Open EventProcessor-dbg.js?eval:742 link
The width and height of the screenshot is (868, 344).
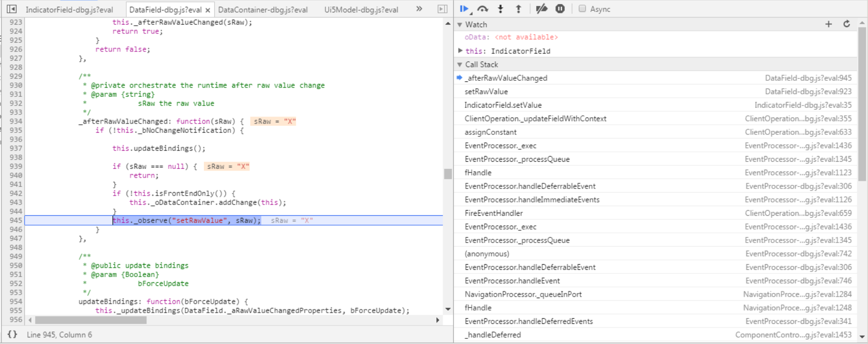click(798, 253)
